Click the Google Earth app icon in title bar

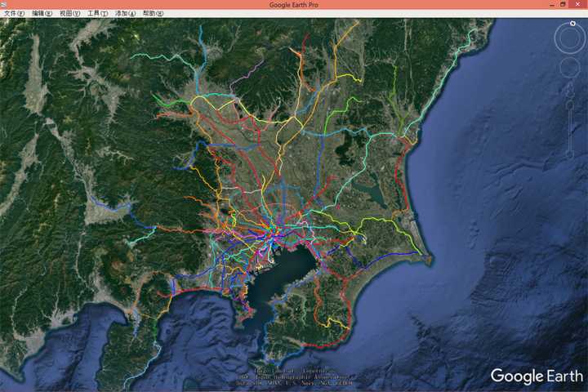click(x=3, y=4)
